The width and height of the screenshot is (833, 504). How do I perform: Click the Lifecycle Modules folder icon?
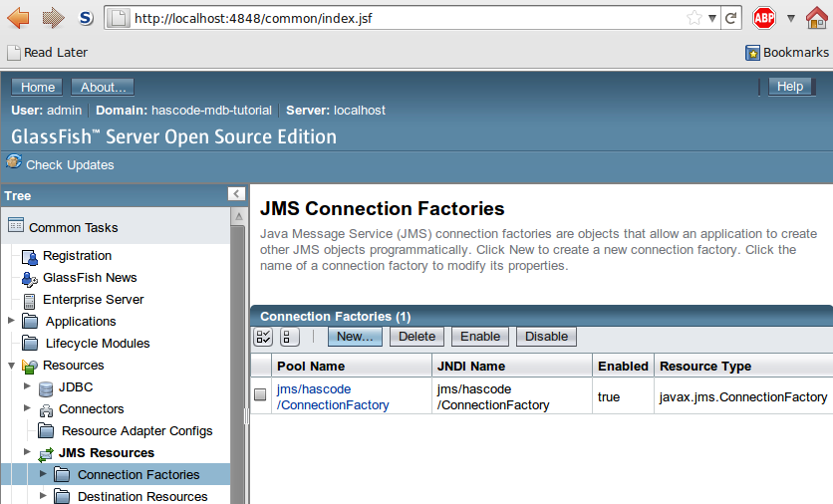click(x=30, y=343)
